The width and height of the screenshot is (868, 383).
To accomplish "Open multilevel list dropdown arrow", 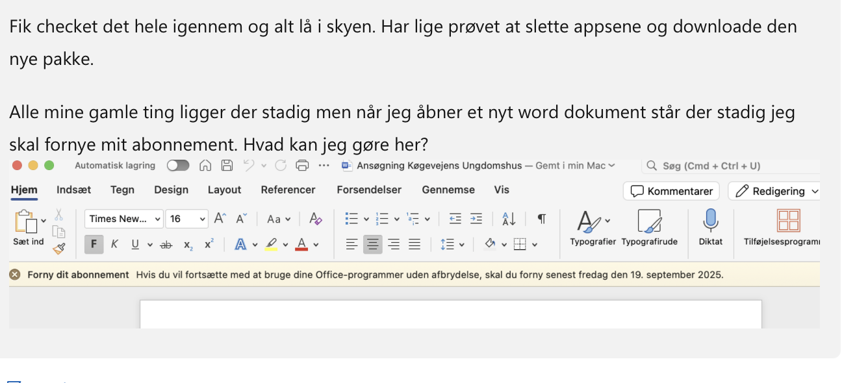I will [x=427, y=219].
